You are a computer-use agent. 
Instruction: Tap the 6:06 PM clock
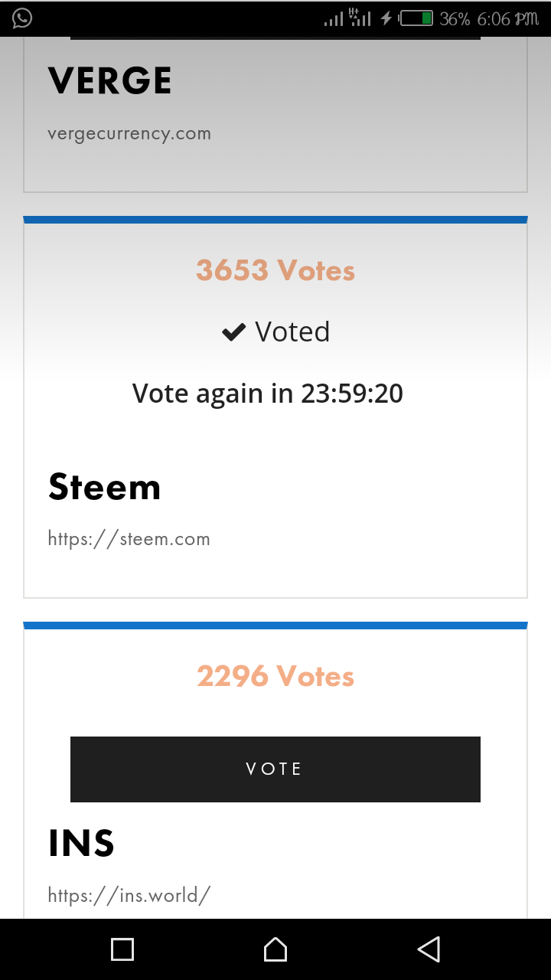pyautogui.click(x=507, y=18)
